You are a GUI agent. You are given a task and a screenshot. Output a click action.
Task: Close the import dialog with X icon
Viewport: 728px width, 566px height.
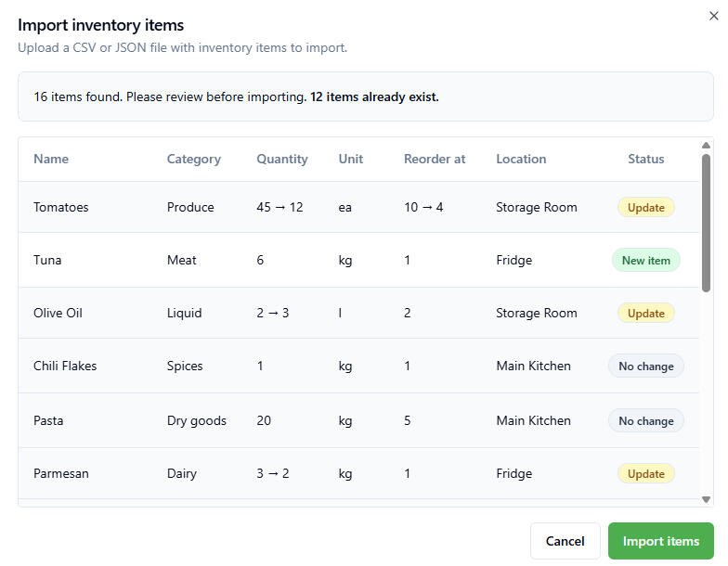pos(713,15)
